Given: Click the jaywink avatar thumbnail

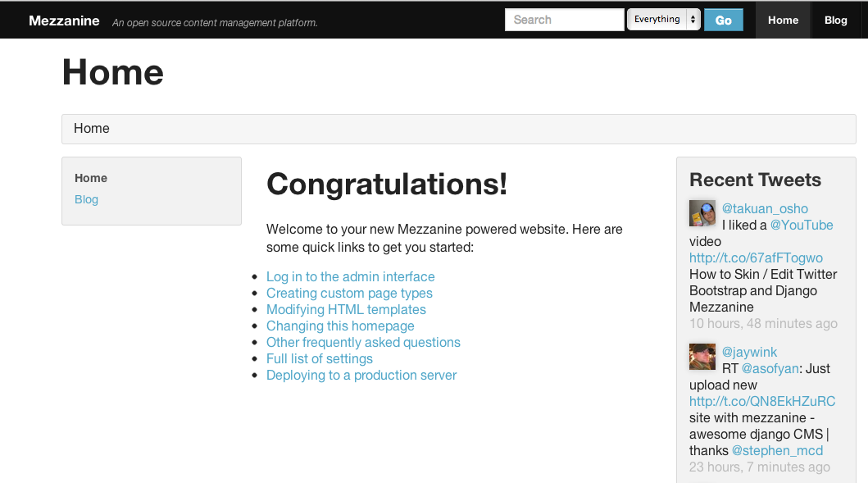Looking at the screenshot, I should click(x=702, y=357).
